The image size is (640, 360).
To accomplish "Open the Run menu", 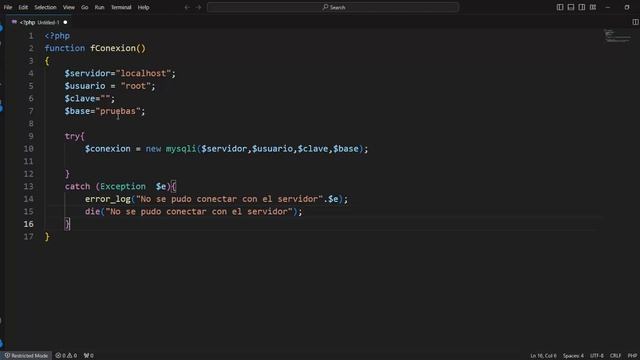I will pos(99,7).
